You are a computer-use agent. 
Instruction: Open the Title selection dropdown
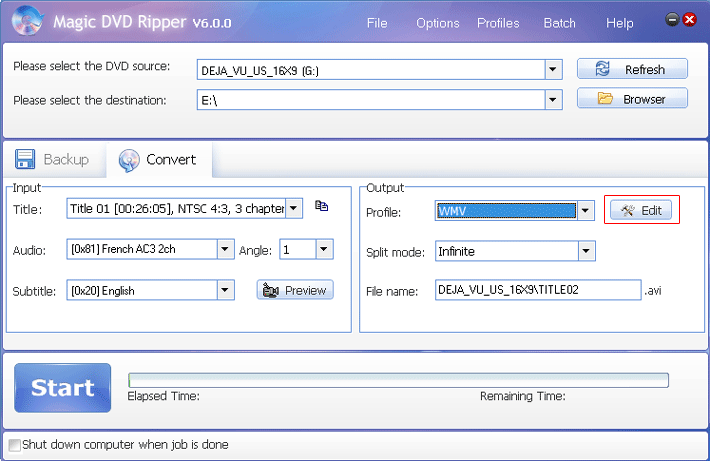pyautogui.click(x=294, y=209)
